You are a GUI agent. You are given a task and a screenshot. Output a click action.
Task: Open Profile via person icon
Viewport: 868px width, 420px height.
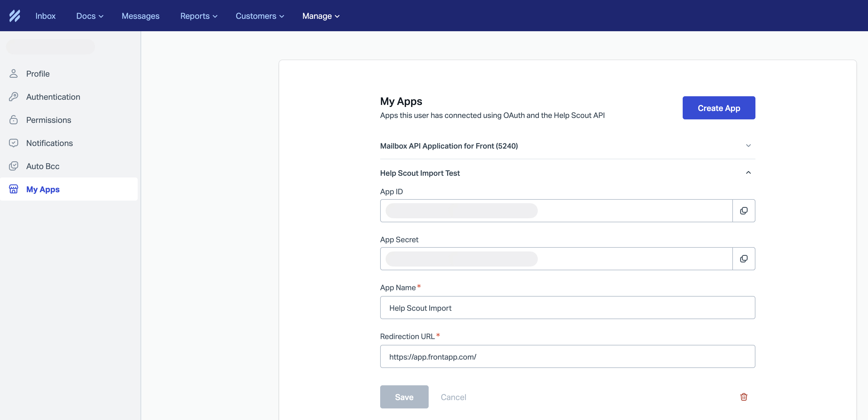point(14,73)
